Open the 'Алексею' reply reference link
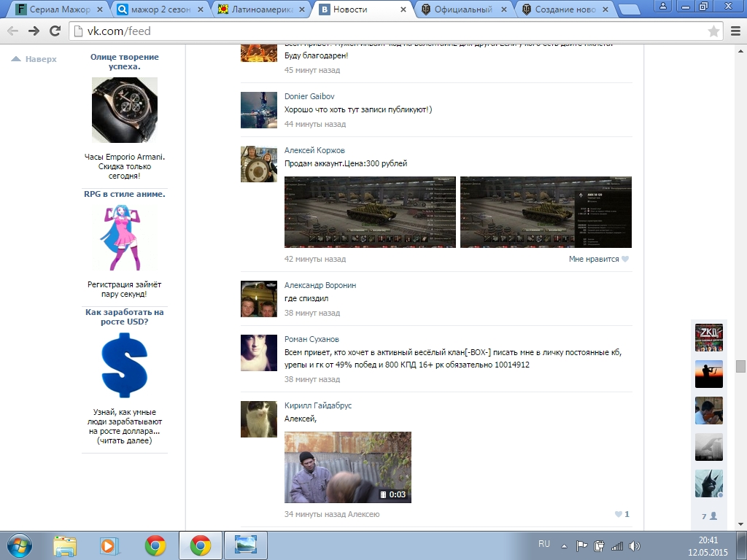The width and height of the screenshot is (747, 560). (x=363, y=514)
